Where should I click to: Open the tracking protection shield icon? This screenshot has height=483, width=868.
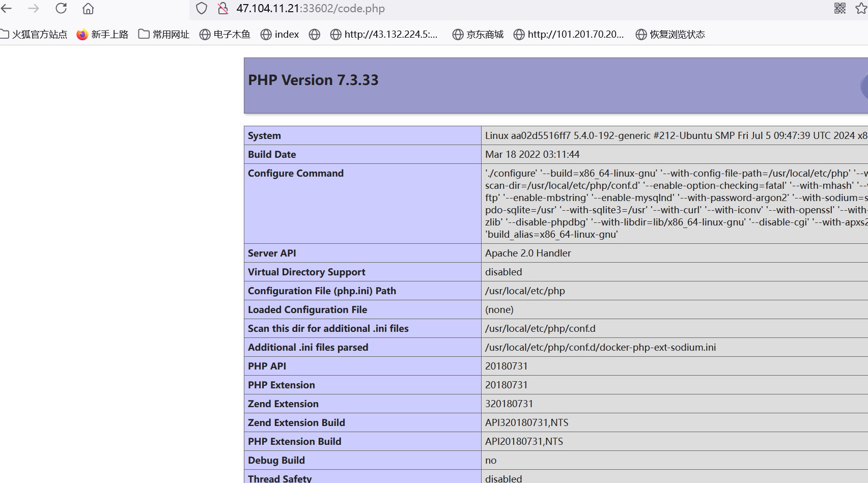(x=202, y=9)
